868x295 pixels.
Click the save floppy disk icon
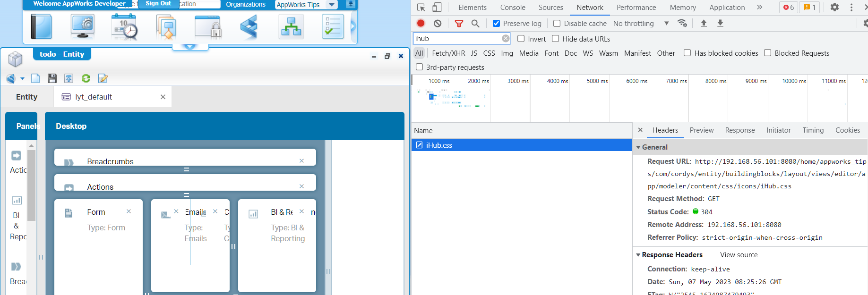tap(52, 78)
